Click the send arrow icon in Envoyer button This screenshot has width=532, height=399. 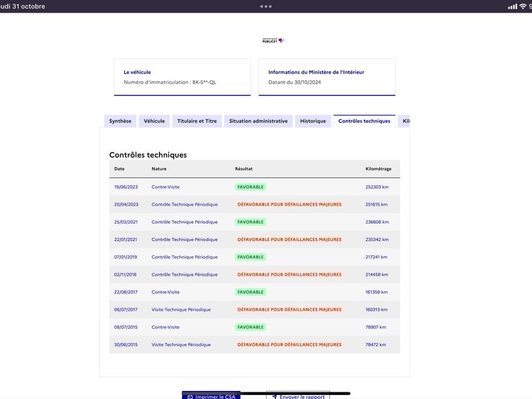click(274, 396)
